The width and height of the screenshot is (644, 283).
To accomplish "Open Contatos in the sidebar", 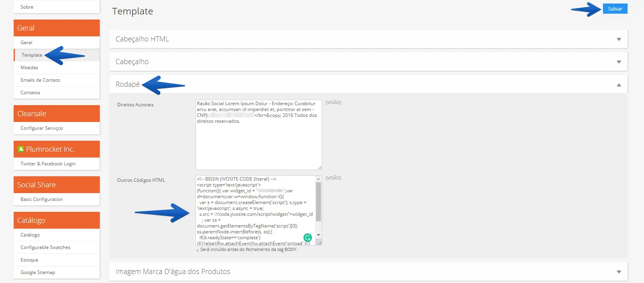I will pyautogui.click(x=30, y=93).
